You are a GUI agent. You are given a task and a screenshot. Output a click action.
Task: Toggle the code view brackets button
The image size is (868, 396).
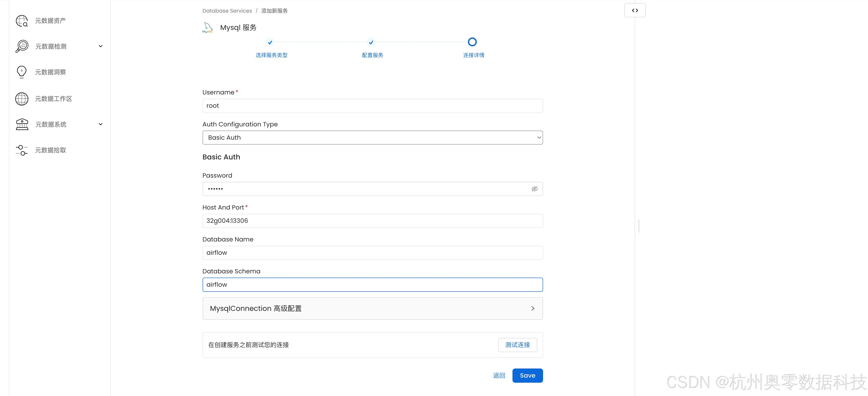click(x=635, y=10)
